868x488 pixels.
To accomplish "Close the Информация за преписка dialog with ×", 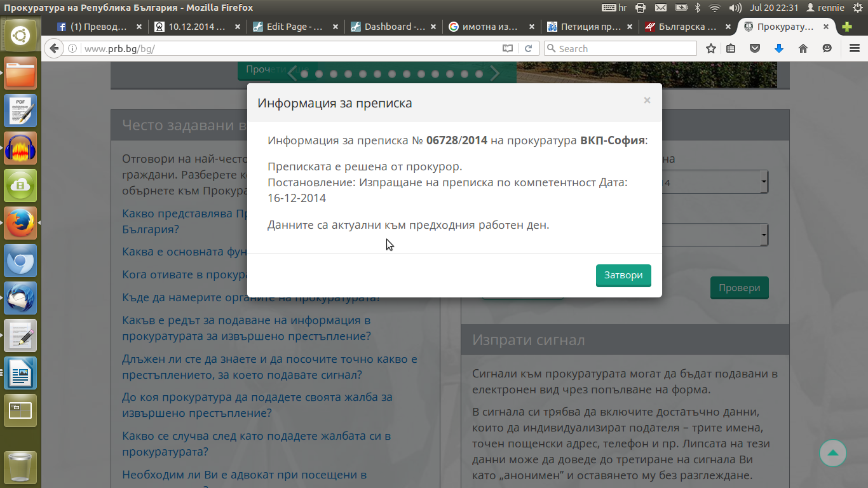I will (x=647, y=100).
